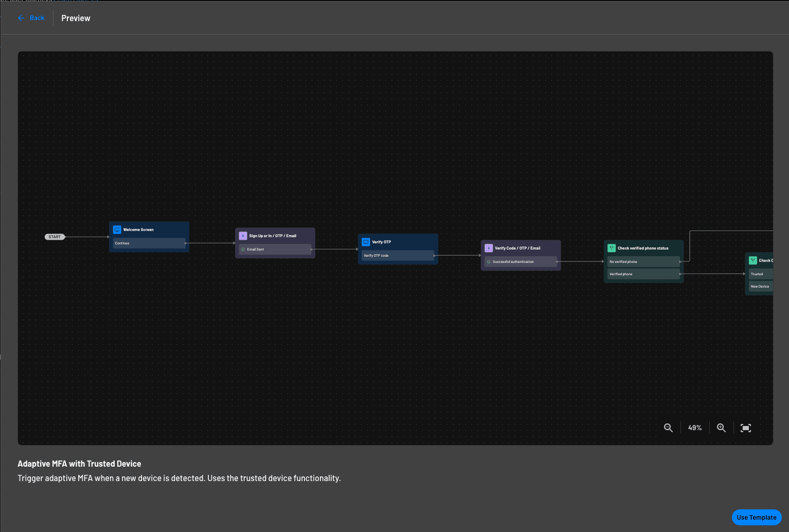Click the screen icon on the Verify OTP node
789x532 pixels.
point(366,241)
